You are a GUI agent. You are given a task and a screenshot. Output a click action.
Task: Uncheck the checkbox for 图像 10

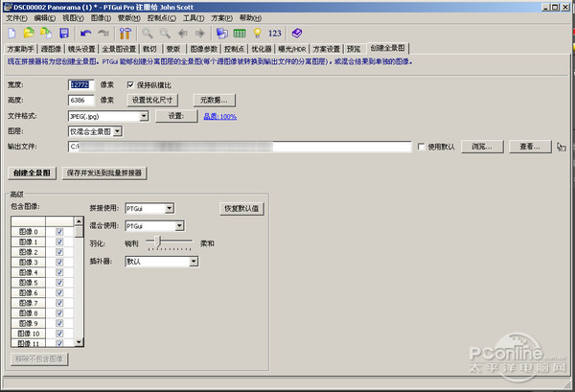59,334
